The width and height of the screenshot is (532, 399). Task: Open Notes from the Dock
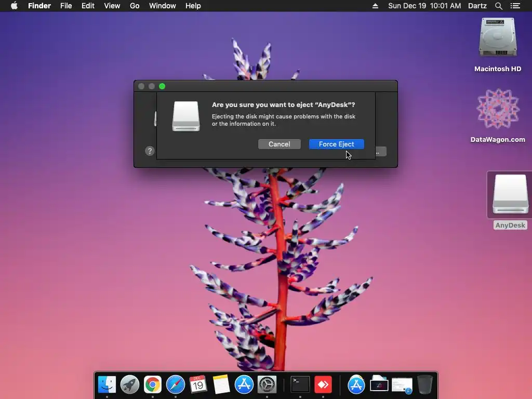[221, 385]
